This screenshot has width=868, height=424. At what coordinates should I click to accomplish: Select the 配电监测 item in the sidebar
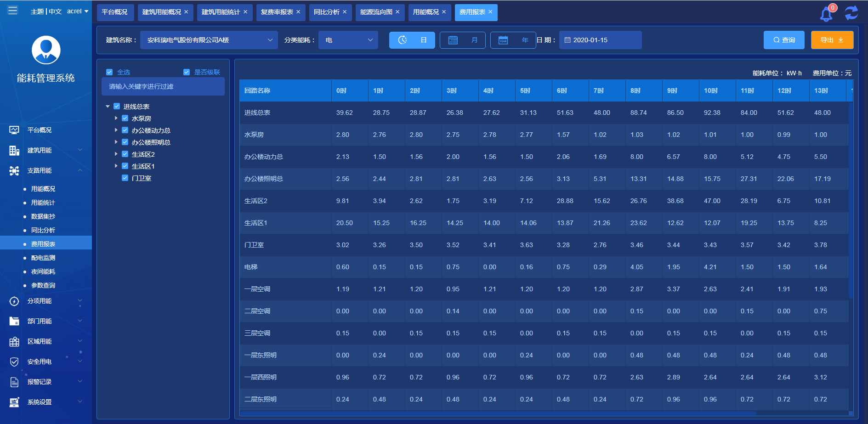click(43, 258)
